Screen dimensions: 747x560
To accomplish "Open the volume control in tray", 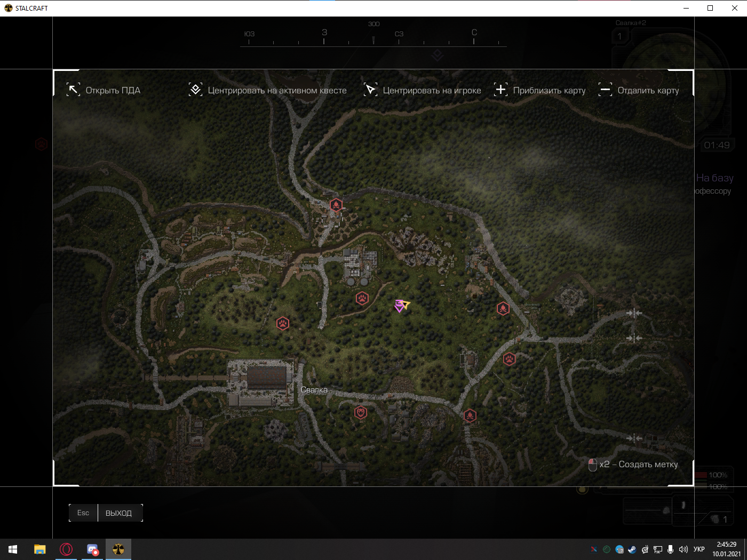I will [684, 549].
